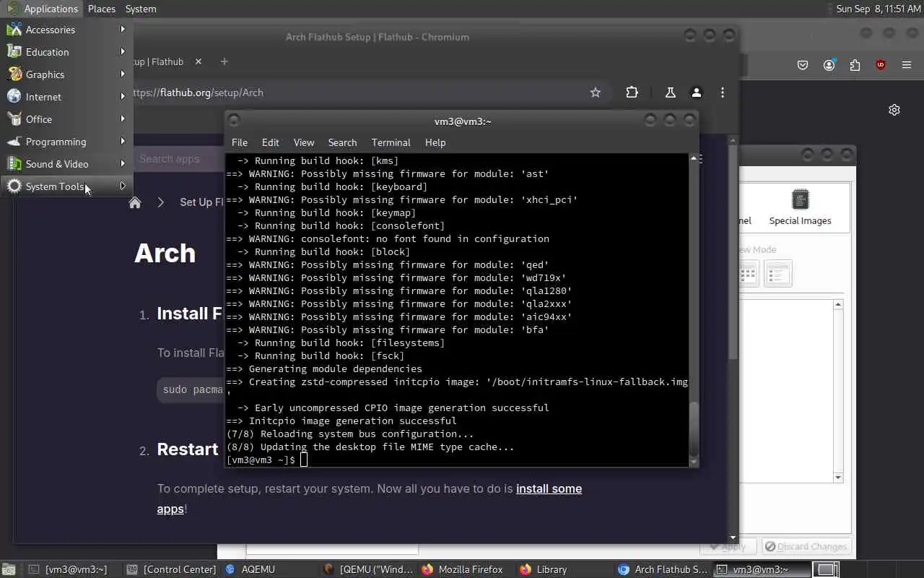The image size is (924, 578).
Task: Expand Accessories submenu arrow
Action: pyautogui.click(x=123, y=30)
